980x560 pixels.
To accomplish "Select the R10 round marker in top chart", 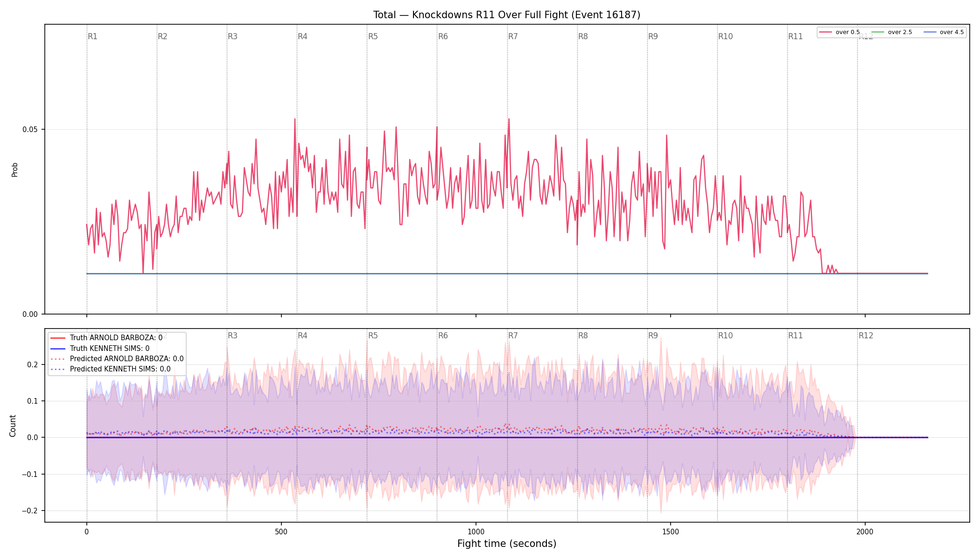I will coord(725,36).
